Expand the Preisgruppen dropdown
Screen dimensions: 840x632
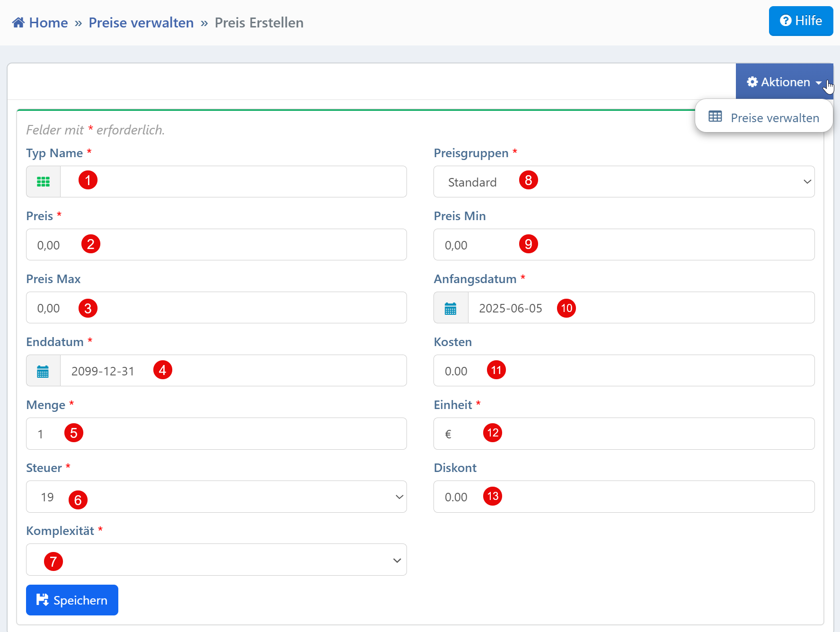pyautogui.click(x=624, y=182)
